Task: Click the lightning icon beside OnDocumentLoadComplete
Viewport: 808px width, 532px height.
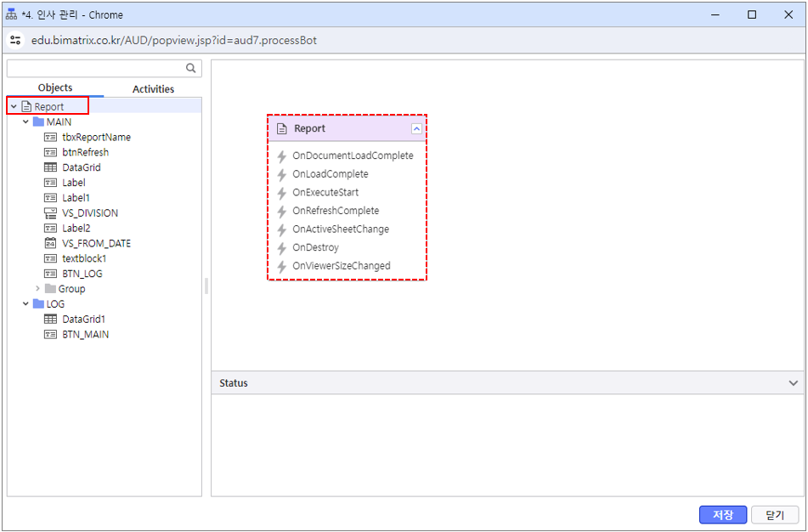Action: (x=282, y=156)
